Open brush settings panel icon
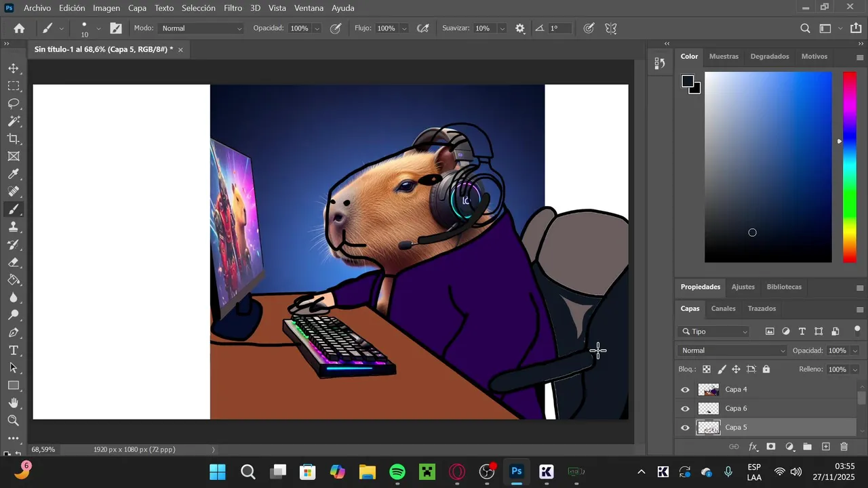868x488 pixels. tap(116, 28)
